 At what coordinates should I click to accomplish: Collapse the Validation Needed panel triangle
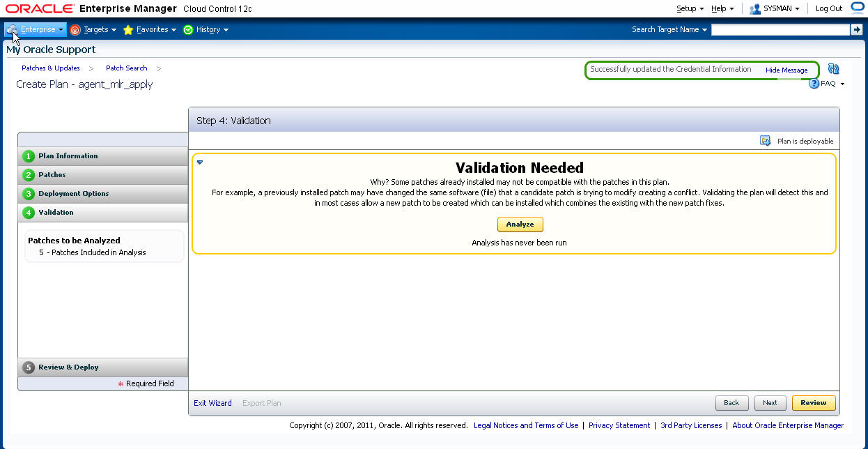click(200, 162)
